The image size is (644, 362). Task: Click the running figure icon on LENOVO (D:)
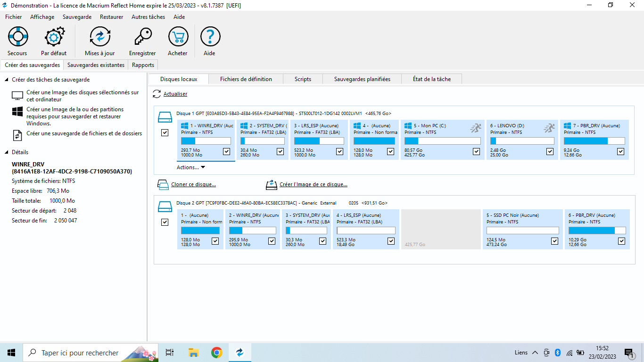tap(549, 127)
